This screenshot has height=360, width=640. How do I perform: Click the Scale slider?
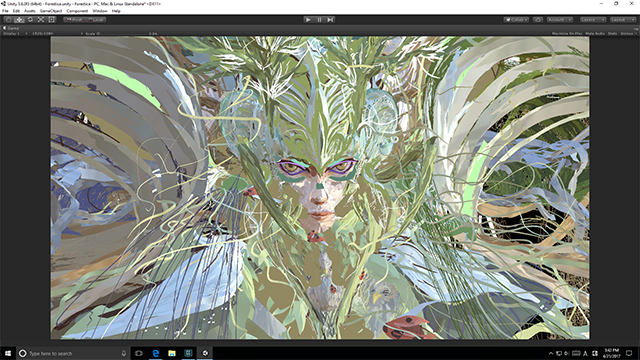[x=122, y=33]
